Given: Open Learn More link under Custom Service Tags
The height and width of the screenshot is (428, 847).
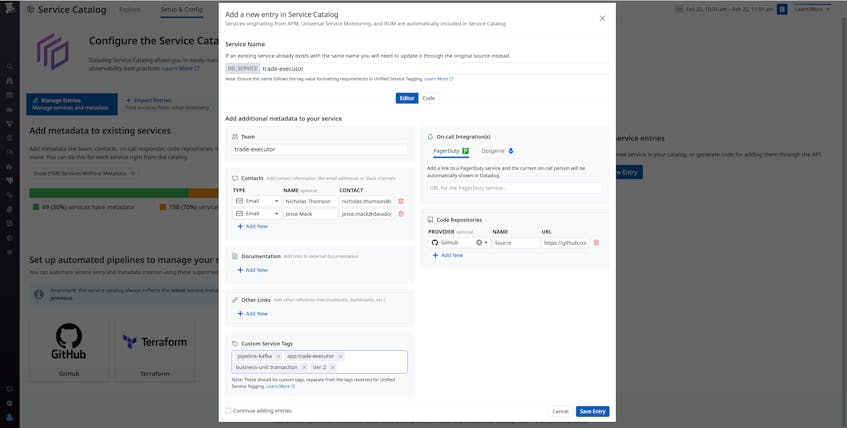Looking at the screenshot, I should pos(280,386).
